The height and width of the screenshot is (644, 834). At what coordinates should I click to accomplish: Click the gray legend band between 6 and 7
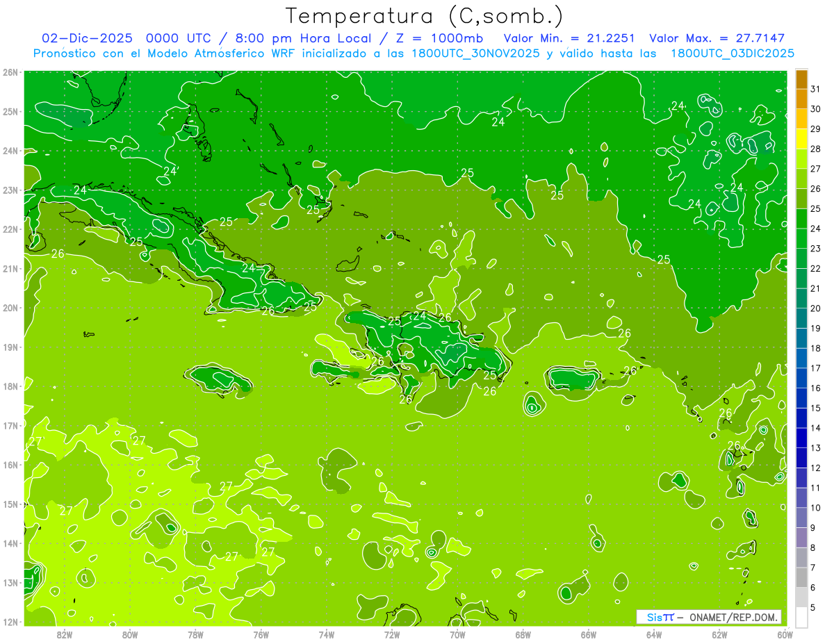pos(801,577)
